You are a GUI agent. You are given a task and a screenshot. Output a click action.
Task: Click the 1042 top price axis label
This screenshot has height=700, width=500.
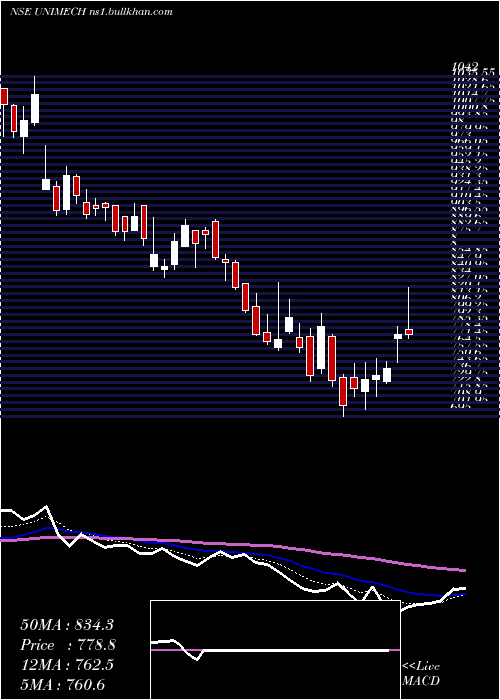[465, 67]
